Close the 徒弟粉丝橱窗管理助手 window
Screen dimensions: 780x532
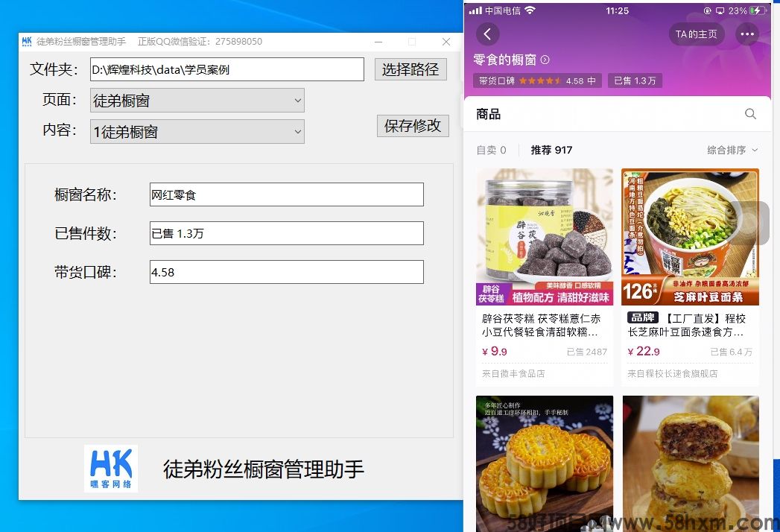pos(446,42)
